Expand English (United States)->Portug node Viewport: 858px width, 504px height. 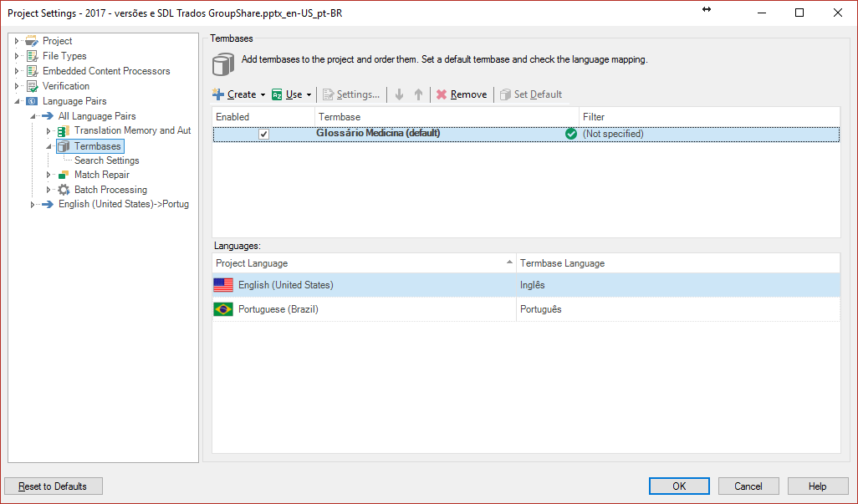point(33,205)
